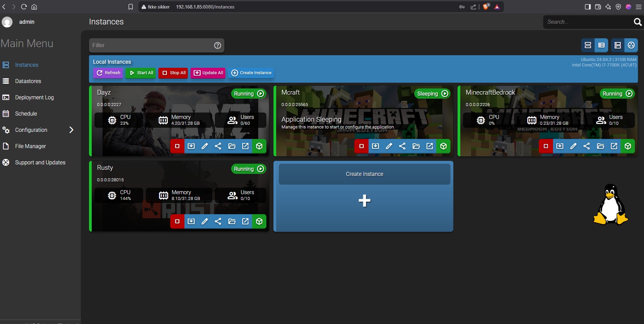Click the Filter input field
Screen dimensions: 644x324
pos(157,45)
